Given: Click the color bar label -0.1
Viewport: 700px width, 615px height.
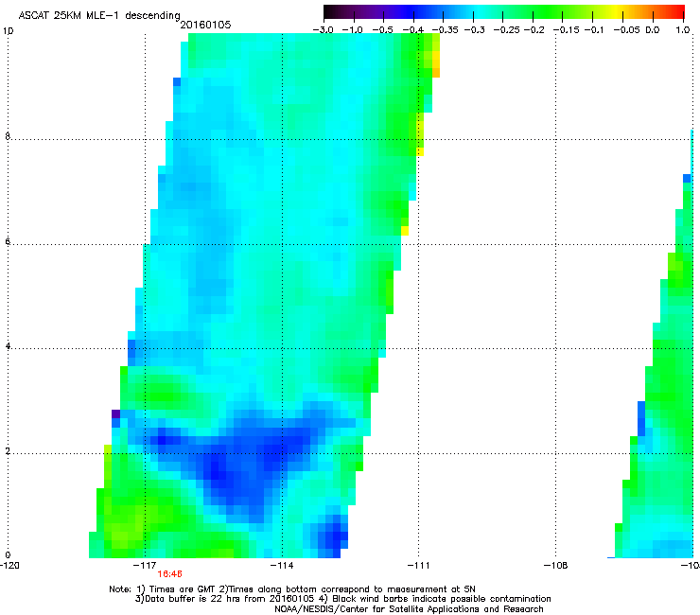Looking at the screenshot, I should 595,30.
